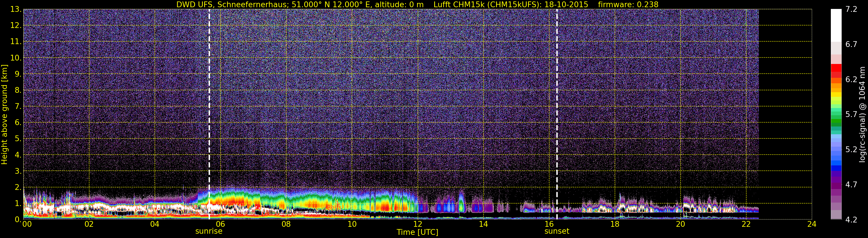The width and height of the screenshot is (868, 238).
Task: Click the 'sunrise' label below the axis
Action: (209, 231)
